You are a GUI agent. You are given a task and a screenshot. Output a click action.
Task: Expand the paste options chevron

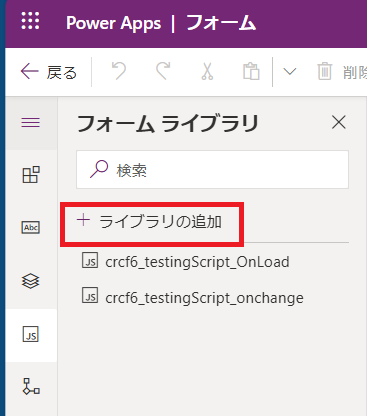289,71
